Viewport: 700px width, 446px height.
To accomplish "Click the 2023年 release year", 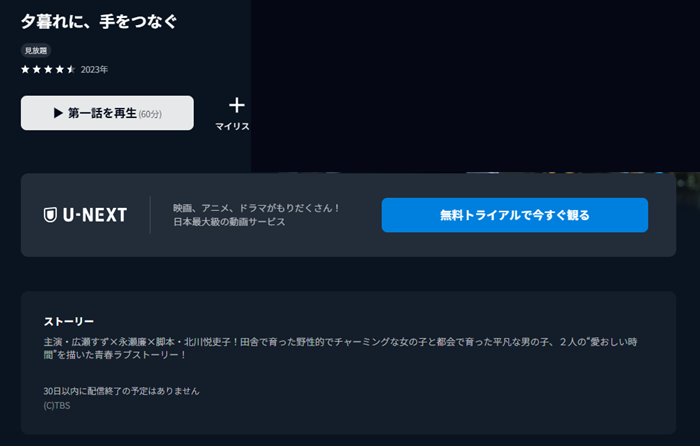I will (94, 70).
